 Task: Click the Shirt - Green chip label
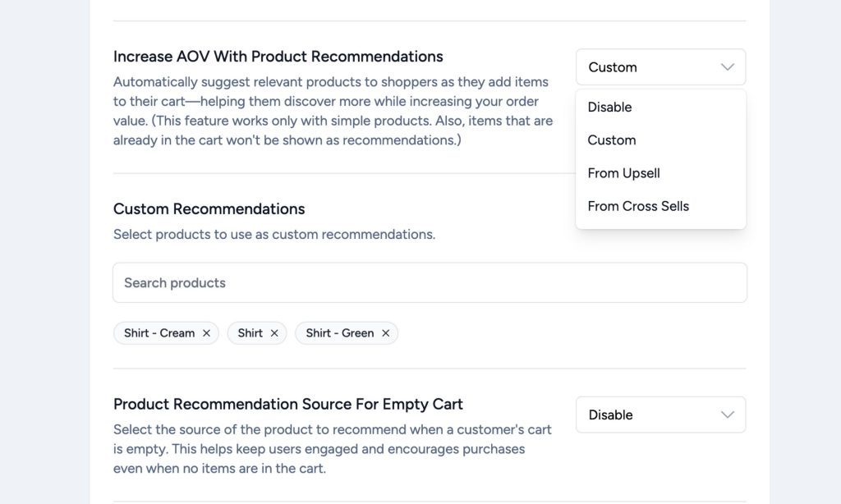click(x=339, y=333)
